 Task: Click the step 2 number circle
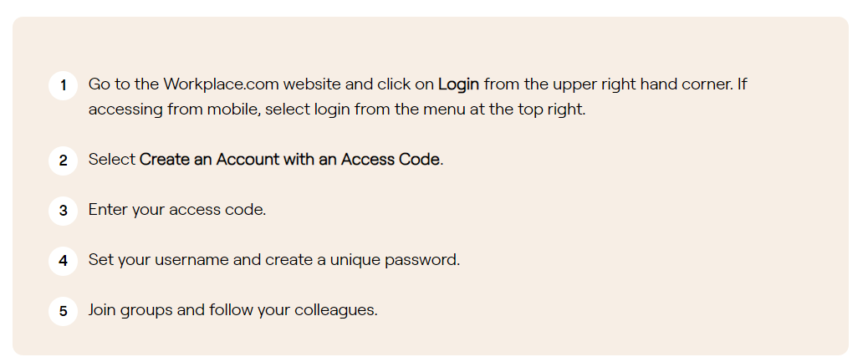[63, 161]
